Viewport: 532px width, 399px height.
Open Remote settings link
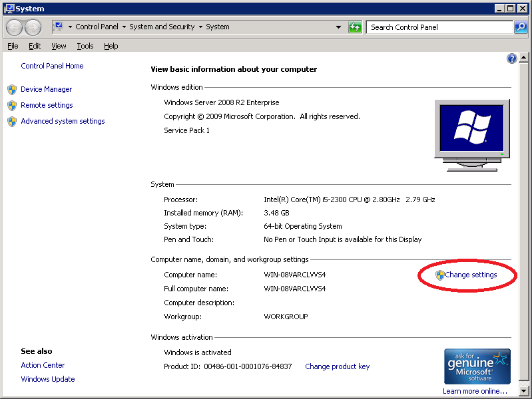coord(47,105)
